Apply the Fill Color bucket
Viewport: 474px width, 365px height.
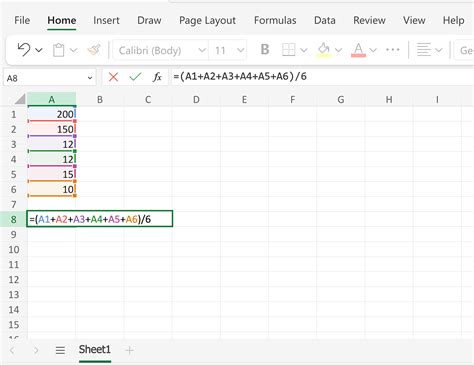324,50
